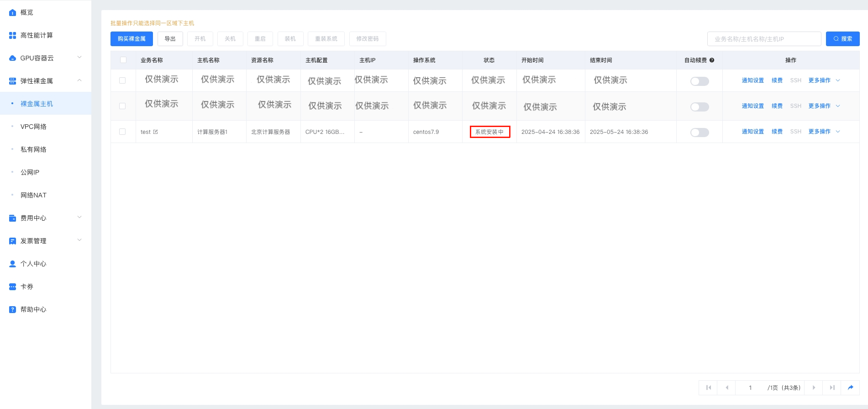Image resolution: width=868 pixels, height=409 pixels.
Task: Focus the host name search input field
Action: pyautogui.click(x=764, y=39)
